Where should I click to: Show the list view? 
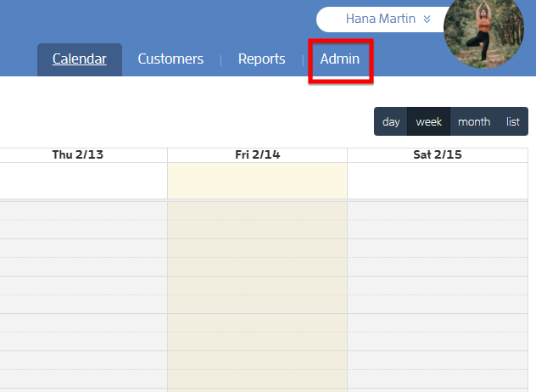[513, 122]
